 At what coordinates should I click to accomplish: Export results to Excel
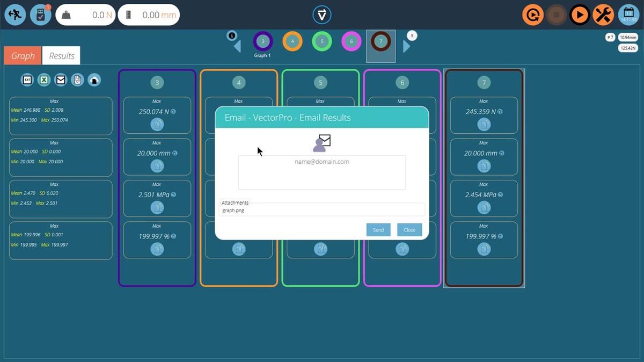pyautogui.click(x=44, y=80)
